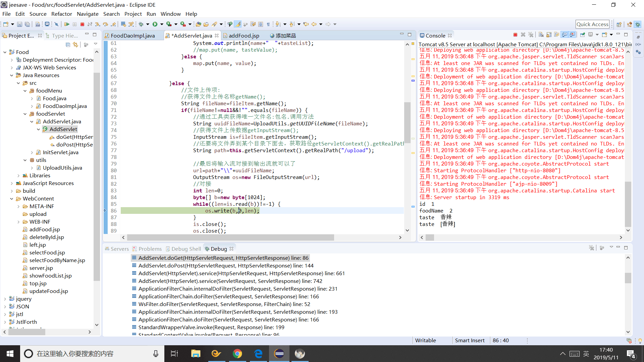
Task: Click Clear Console icon
Action: pyautogui.click(x=541, y=35)
